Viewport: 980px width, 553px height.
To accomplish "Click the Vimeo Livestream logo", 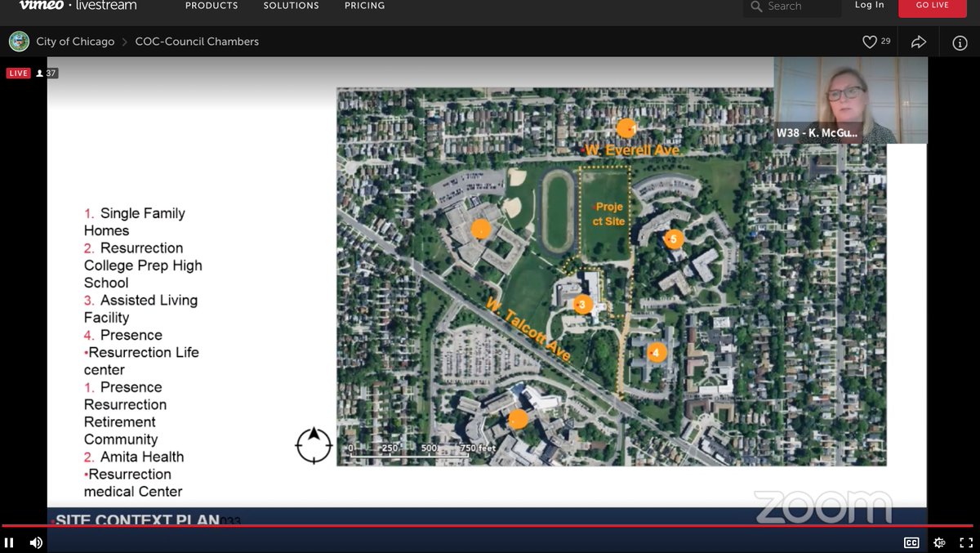I will point(78,6).
